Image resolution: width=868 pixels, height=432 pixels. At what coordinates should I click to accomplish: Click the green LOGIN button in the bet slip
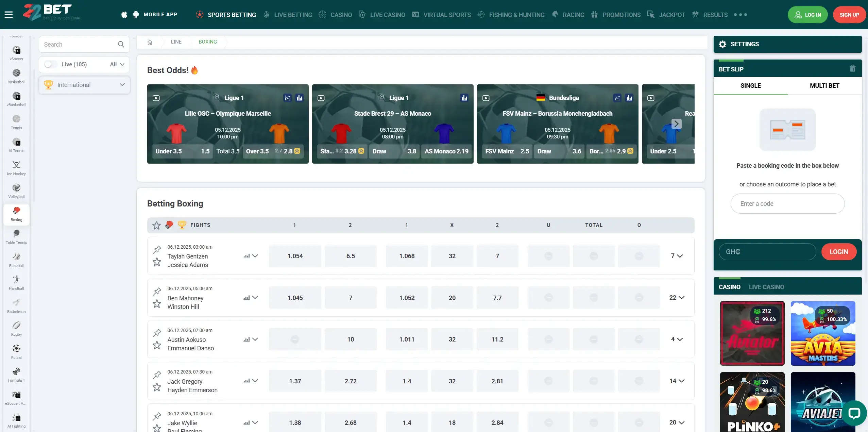point(839,251)
